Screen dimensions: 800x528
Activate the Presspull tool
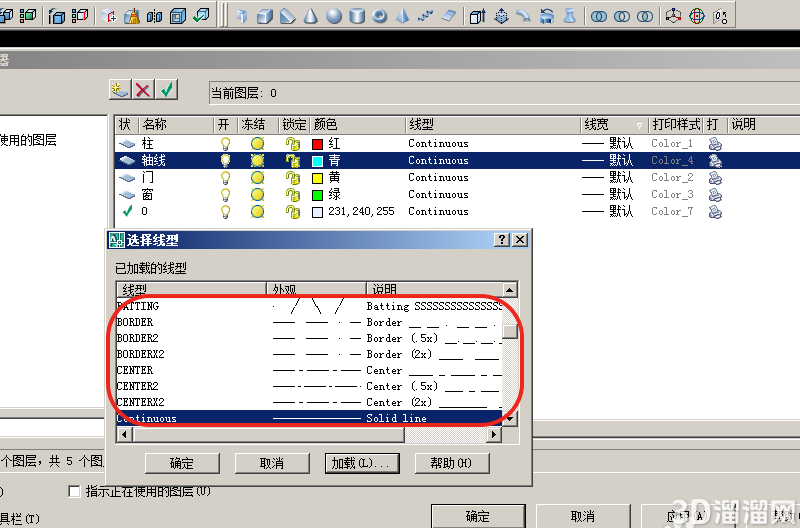[x=502, y=16]
